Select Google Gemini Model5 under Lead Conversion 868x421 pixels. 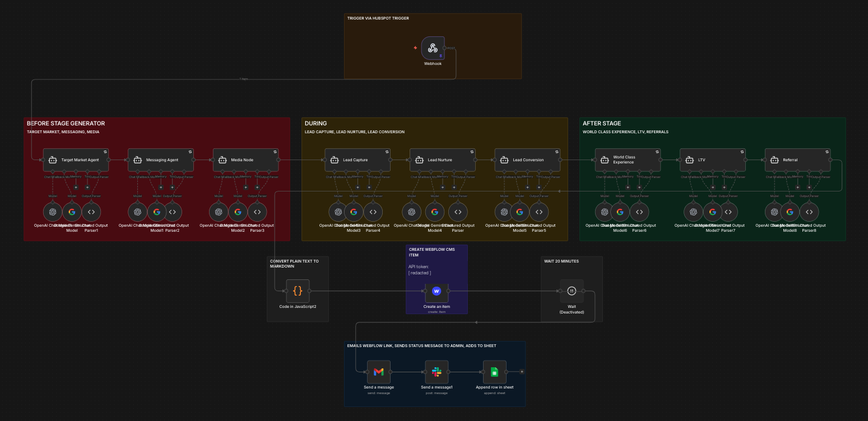(x=519, y=212)
